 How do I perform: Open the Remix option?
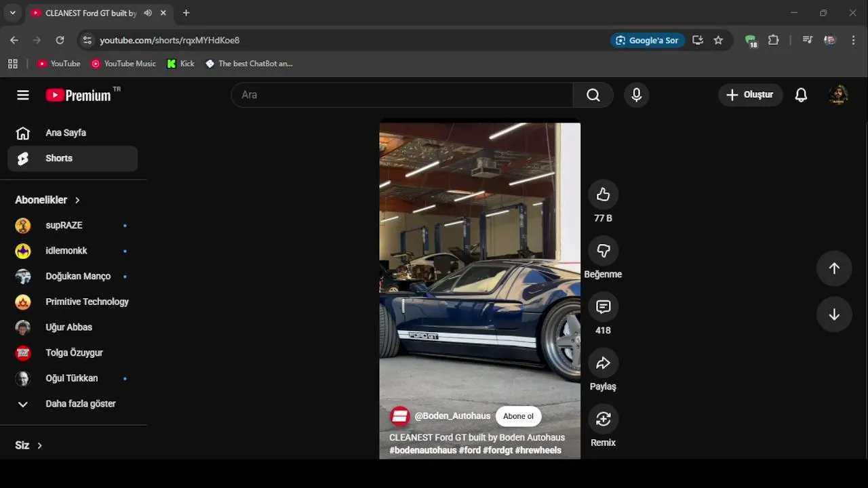[603, 420]
